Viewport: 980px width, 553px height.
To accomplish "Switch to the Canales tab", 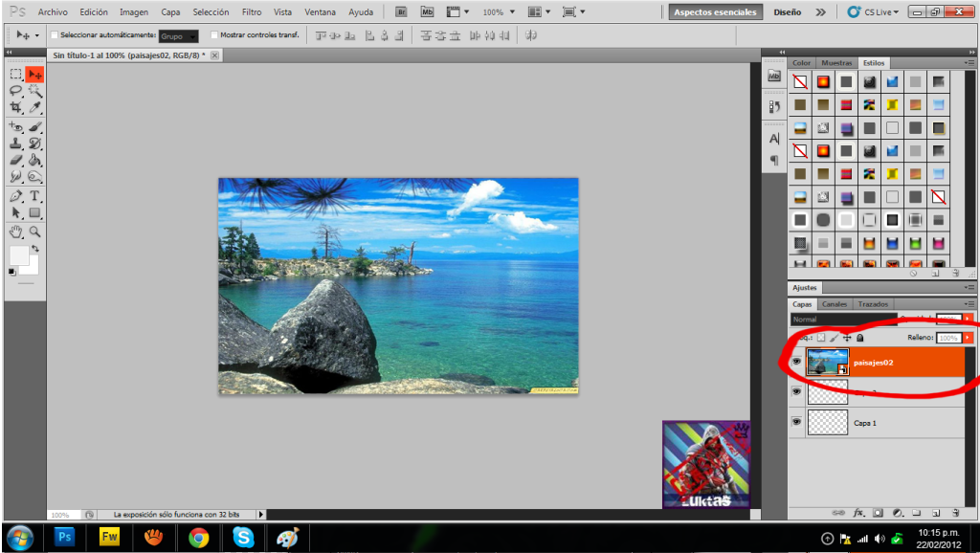I will [835, 304].
